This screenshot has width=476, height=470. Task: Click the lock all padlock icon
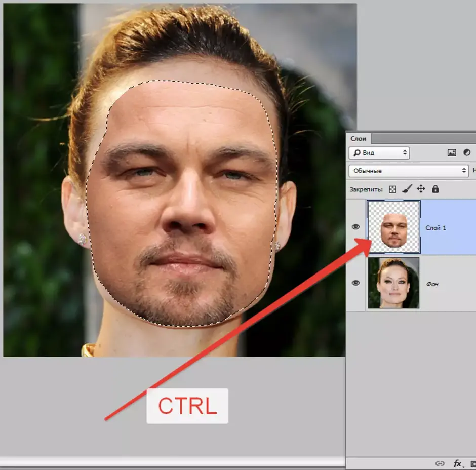[x=435, y=189]
